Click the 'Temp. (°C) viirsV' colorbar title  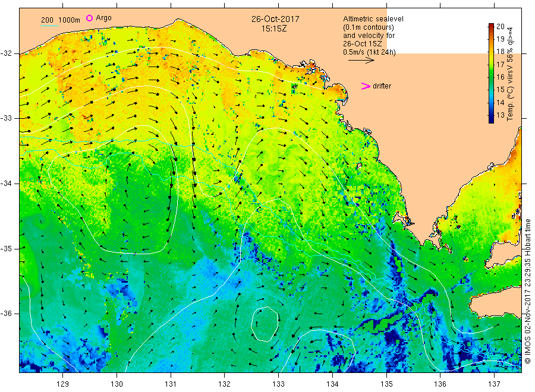[510, 91]
